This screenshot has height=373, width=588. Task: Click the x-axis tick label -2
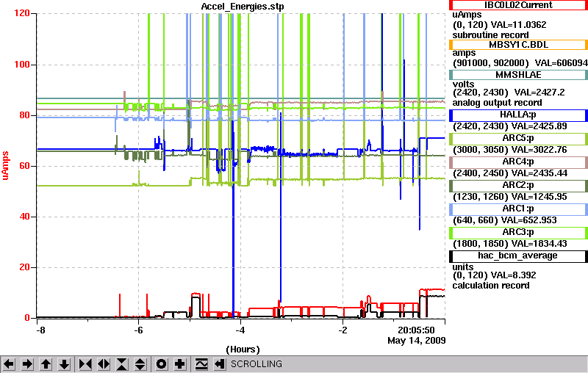343,330
